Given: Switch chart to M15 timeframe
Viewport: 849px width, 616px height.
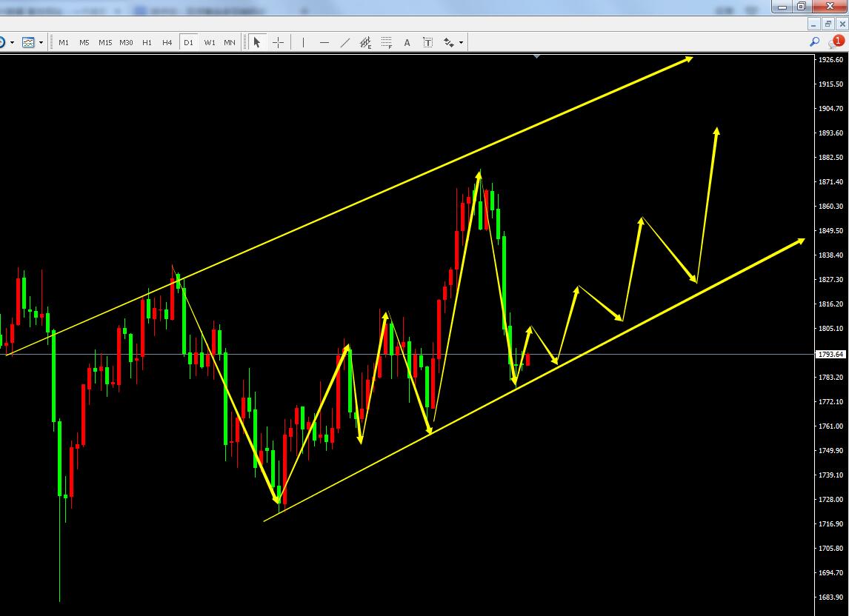Looking at the screenshot, I should [x=105, y=42].
